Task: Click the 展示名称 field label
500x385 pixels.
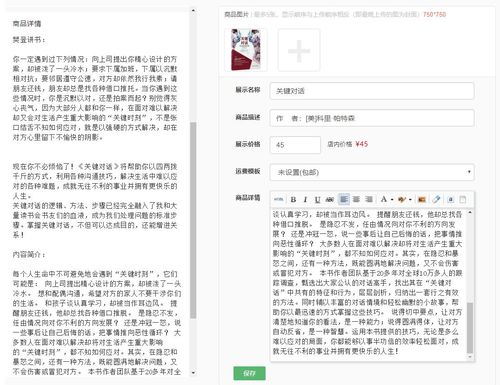Action: tap(248, 90)
